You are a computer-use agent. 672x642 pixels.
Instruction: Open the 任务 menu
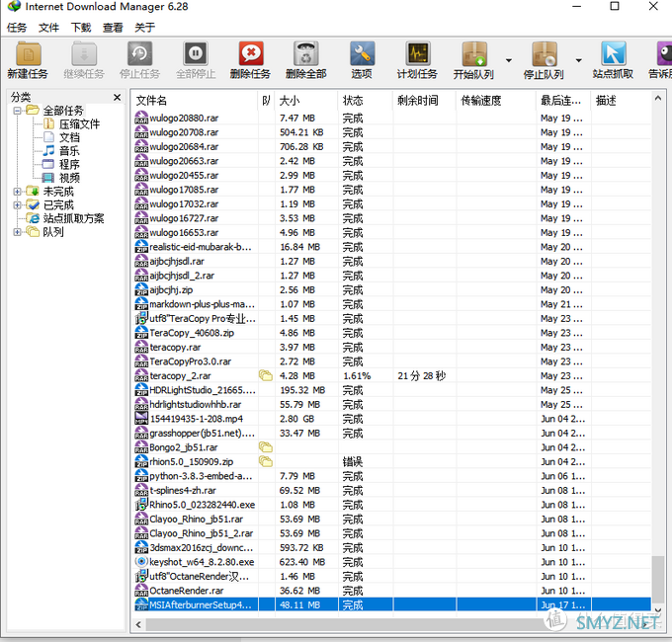17,28
